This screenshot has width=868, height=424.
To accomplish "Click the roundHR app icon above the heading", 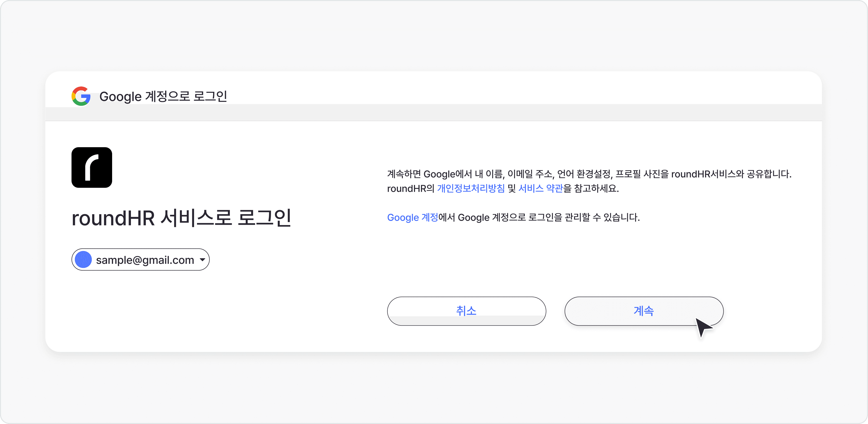I will click(91, 167).
